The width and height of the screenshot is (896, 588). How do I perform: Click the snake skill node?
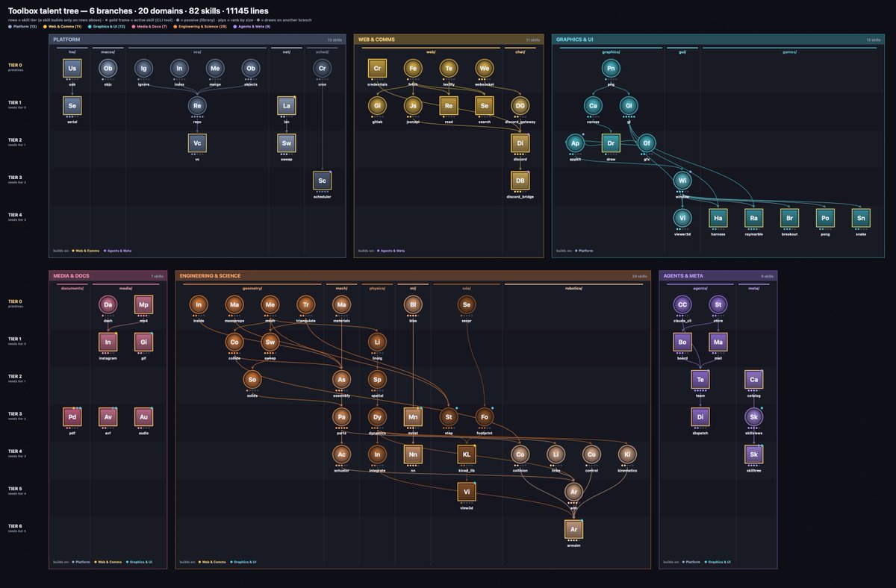click(x=861, y=218)
